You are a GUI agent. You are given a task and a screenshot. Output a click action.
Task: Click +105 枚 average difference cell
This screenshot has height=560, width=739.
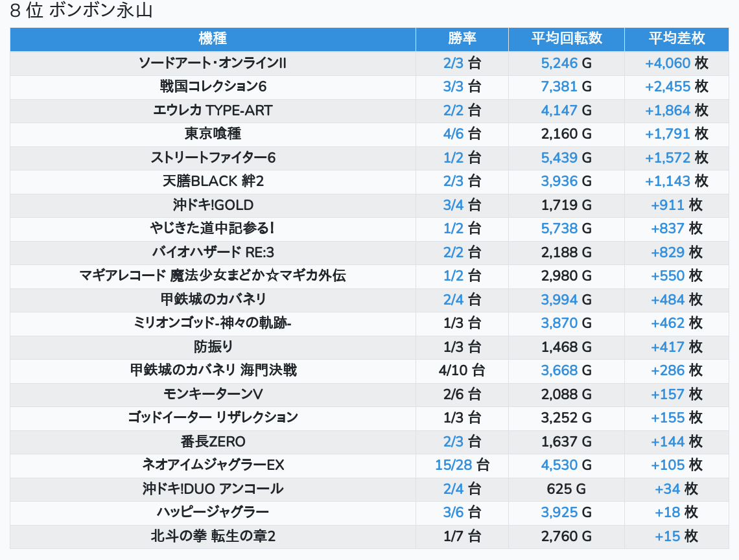click(x=676, y=465)
